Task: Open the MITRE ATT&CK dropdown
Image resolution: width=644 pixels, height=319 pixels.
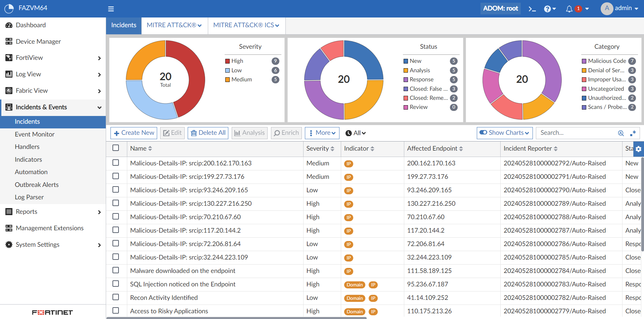Action: 174,25
